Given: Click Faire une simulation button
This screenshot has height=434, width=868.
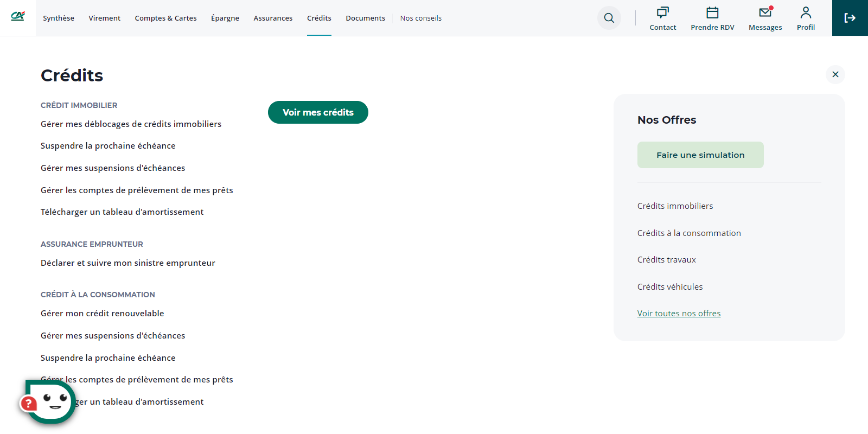Looking at the screenshot, I should [x=700, y=155].
